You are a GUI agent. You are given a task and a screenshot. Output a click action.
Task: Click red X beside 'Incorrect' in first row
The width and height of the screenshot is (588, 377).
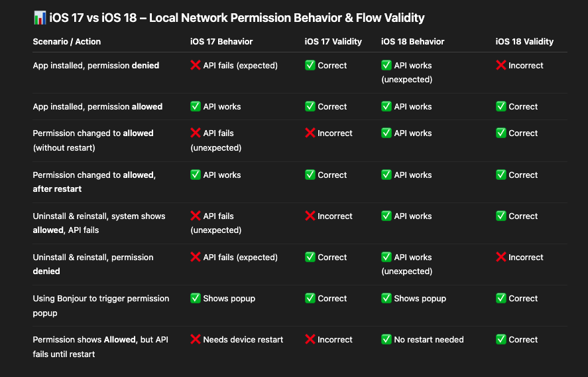point(500,65)
